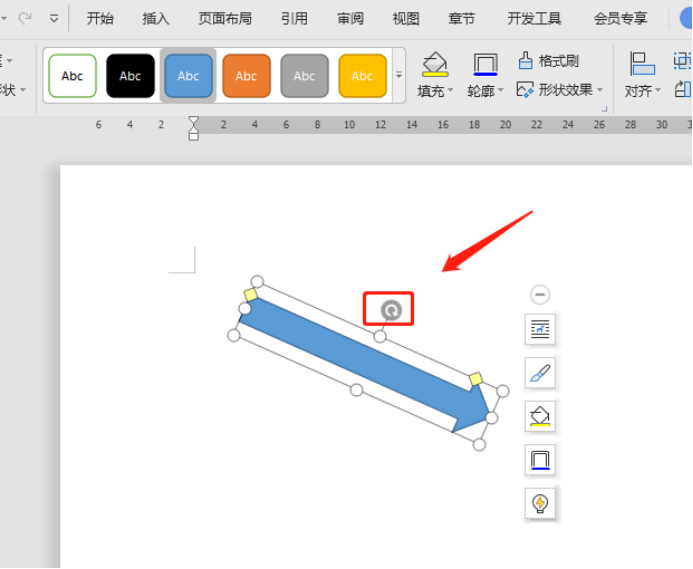Viewport: 693px width, 569px height.
Task: Open the 视图 tab
Action: (x=406, y=19)
